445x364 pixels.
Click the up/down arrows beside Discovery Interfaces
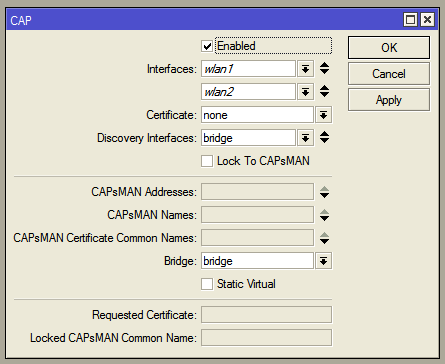pyautogui.click(x=324, y=137)
